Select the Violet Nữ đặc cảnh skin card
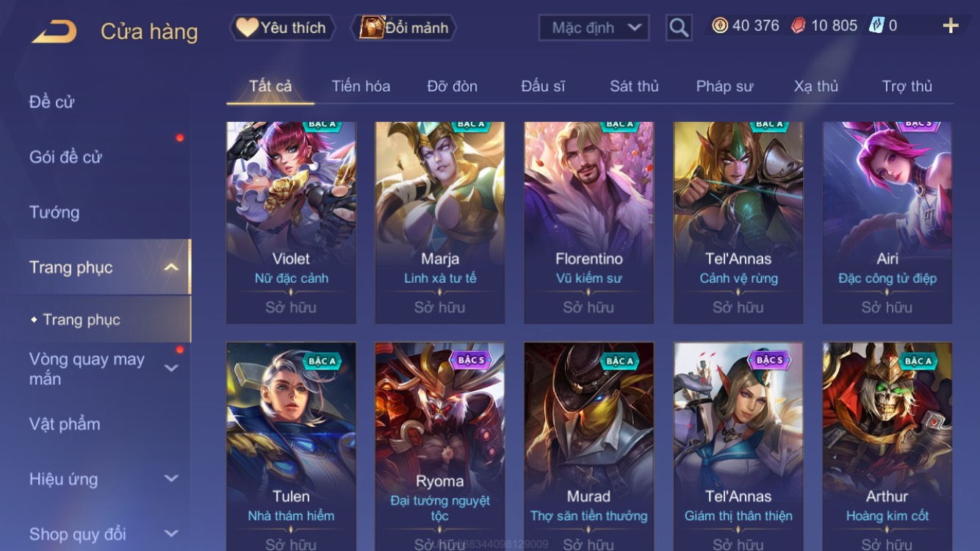This screenshot has width=980, height=551. [291, 223]
